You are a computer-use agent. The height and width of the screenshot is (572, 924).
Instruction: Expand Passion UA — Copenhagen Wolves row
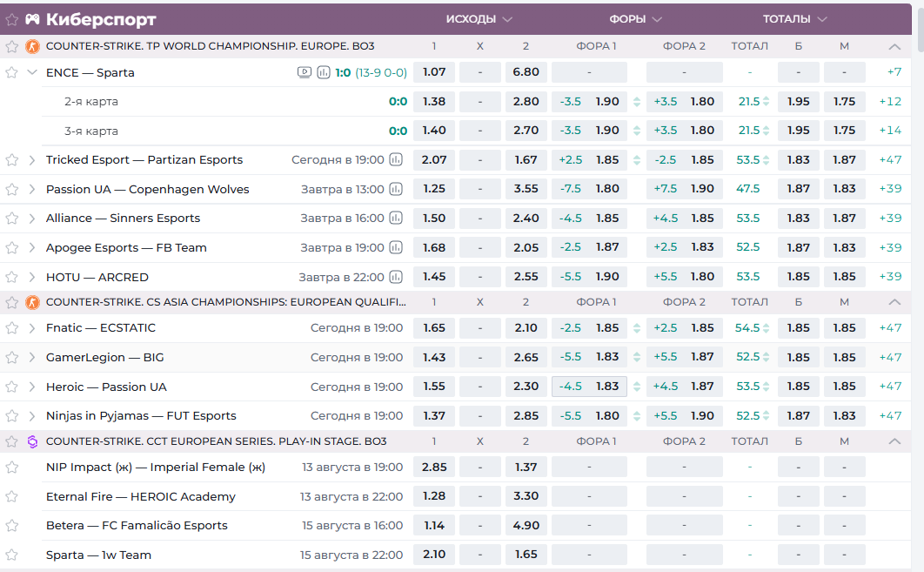(32, 189)
